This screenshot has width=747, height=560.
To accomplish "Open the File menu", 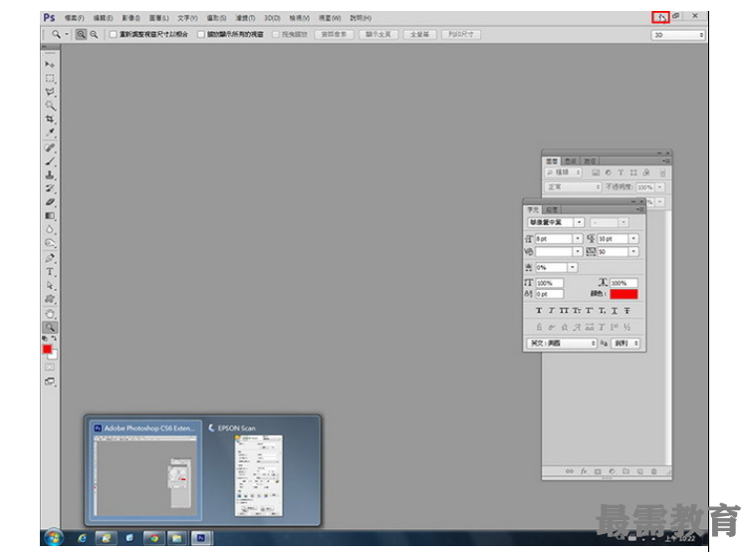I will [x=74, y=18].
